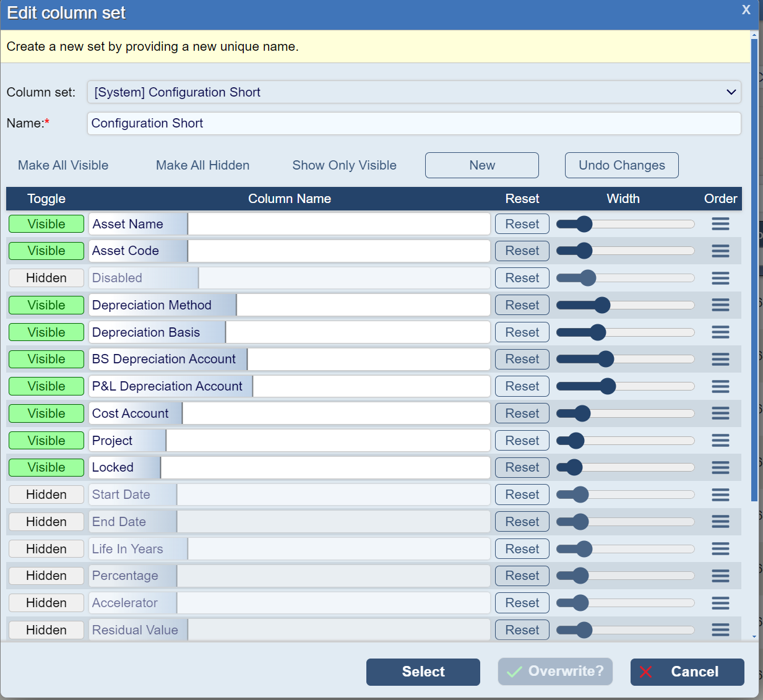This screenshot has height=700, width=763.
Task: Click inside the Name text field
Action: click(x=414, y=123)
